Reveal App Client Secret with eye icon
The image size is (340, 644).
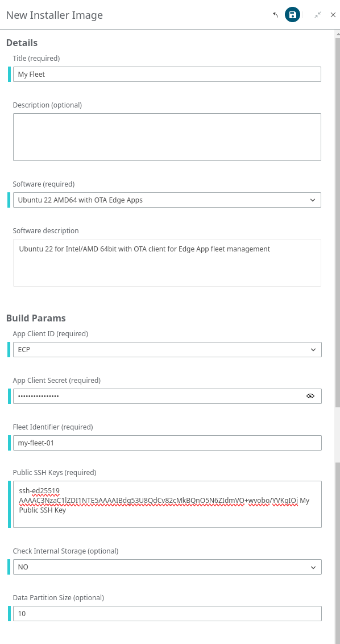point(310,396)
